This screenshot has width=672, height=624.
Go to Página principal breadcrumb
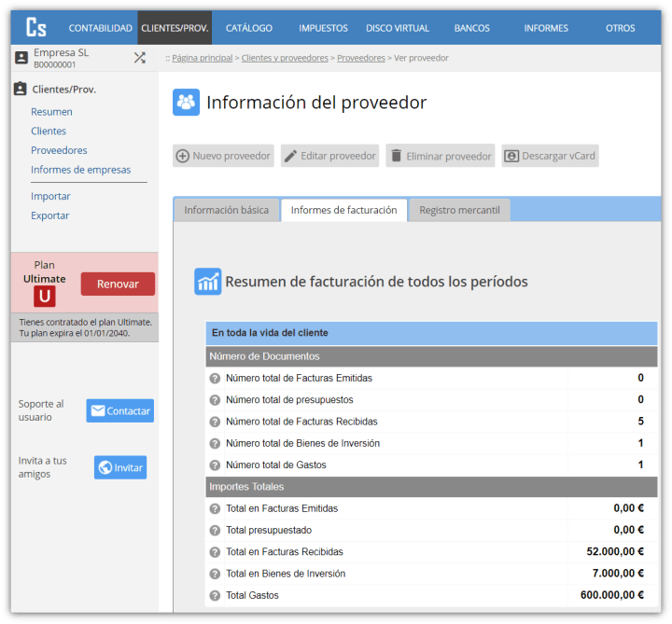pyautogui.click(x=203, y=58)
